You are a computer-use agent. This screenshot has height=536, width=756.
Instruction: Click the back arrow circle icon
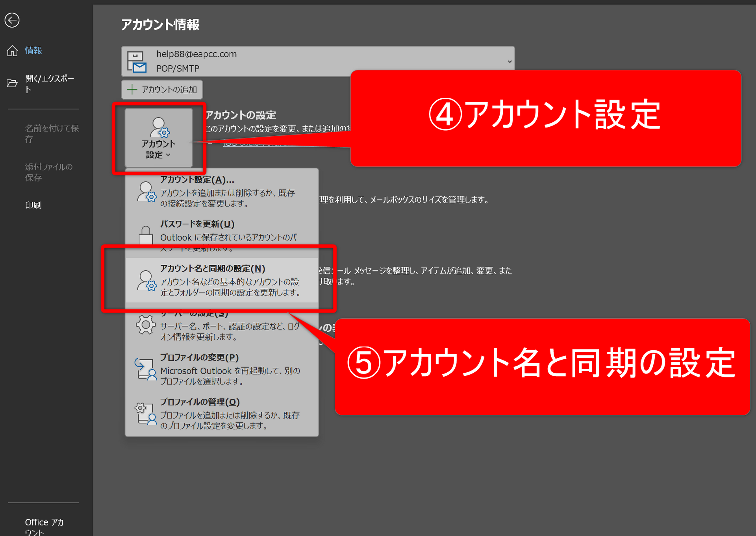pos(12,20)
